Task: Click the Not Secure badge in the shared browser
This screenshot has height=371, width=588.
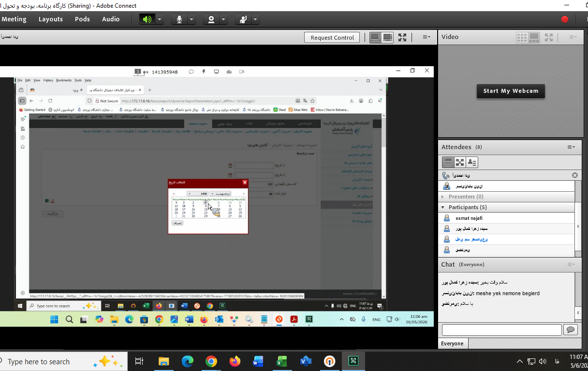Action: coord(106,101)
